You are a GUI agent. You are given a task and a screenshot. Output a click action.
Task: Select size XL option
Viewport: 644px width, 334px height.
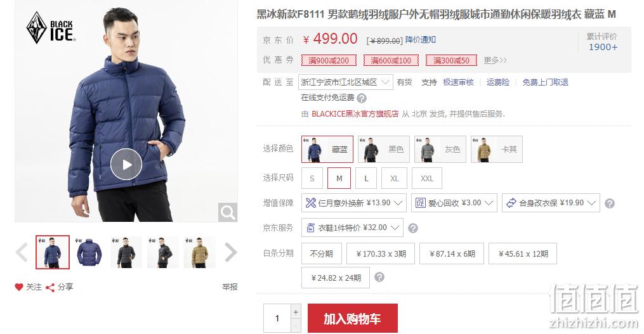coord(394,179)
